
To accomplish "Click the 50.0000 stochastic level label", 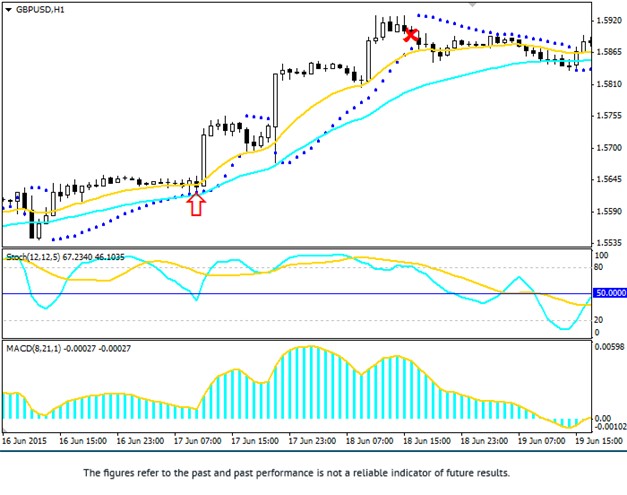I will (611, 293).
